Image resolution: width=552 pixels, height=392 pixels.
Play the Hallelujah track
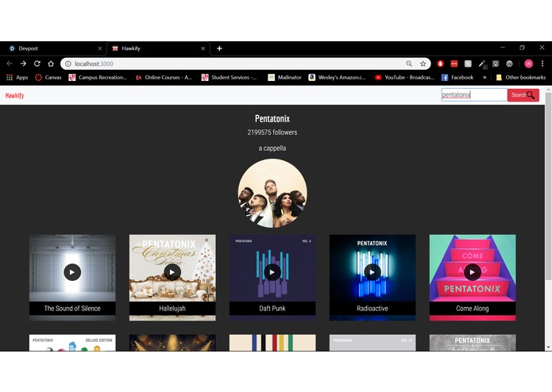pyautogui.click(x=172, y=272)
